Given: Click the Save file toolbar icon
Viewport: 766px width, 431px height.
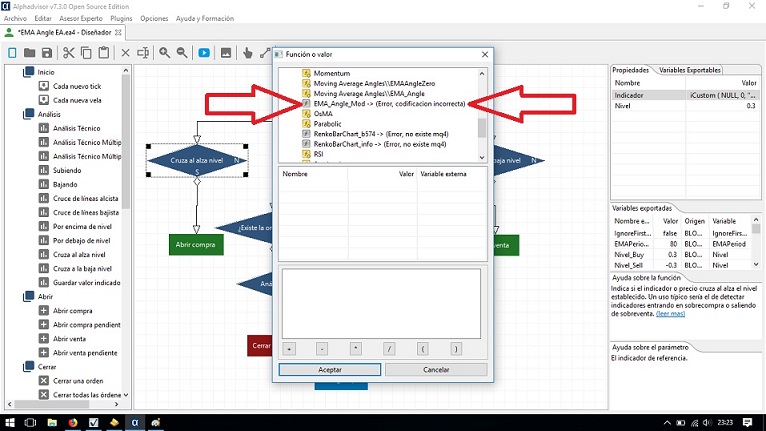Looking at the screenshot, I should (47, 52).
